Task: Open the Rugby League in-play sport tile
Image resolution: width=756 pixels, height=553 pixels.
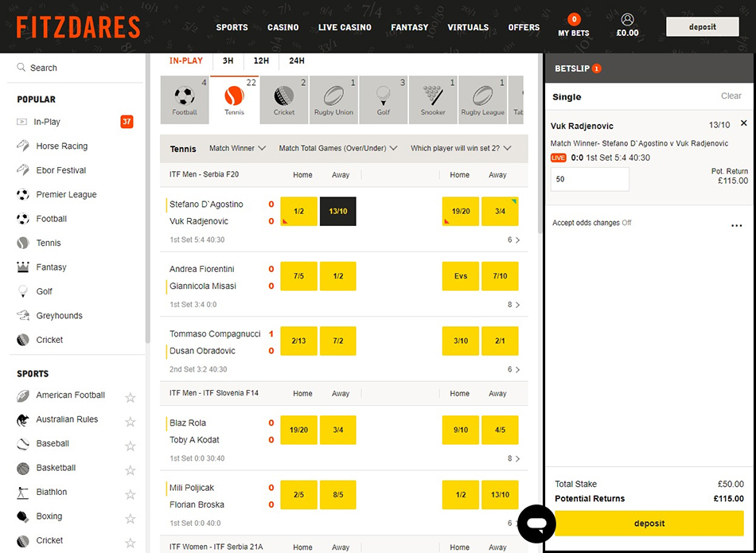Action: [x=482, y=100]
